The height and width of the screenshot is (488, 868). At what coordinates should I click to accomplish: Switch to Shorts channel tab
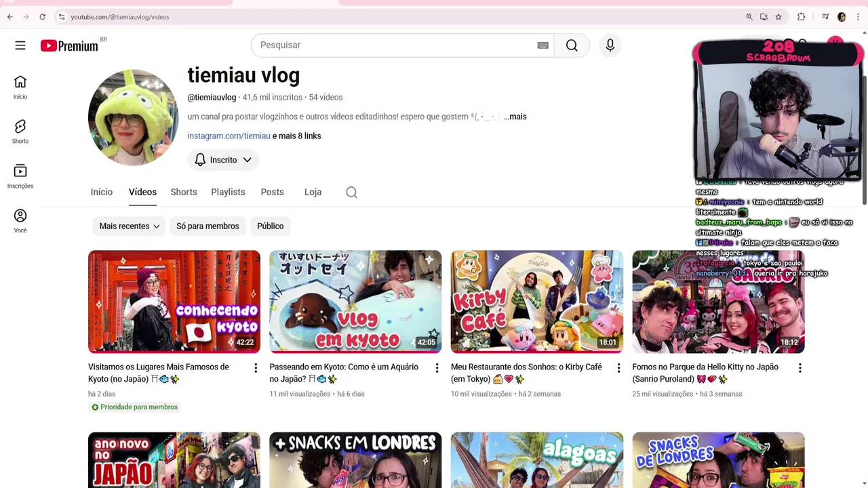point(184,192)
